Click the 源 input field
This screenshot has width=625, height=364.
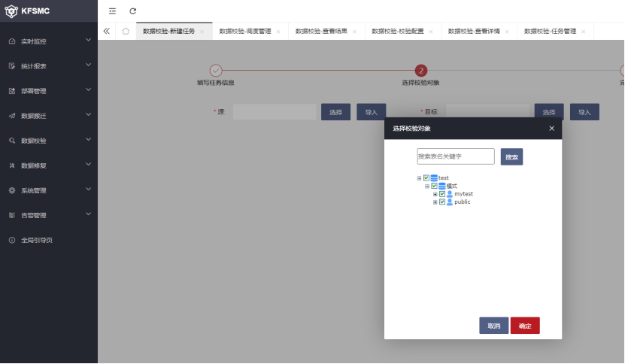pos(275,112)
